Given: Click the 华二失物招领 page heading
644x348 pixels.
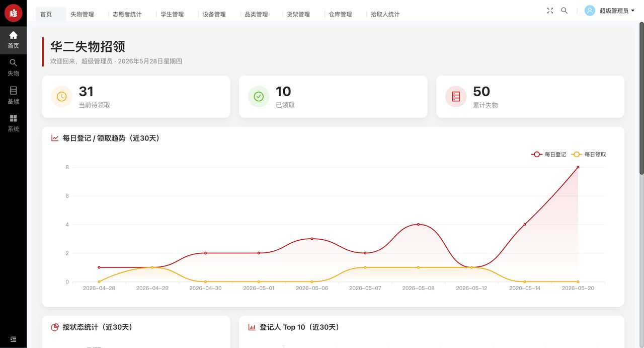Looking at the screenshot, I should pos(88,47).
